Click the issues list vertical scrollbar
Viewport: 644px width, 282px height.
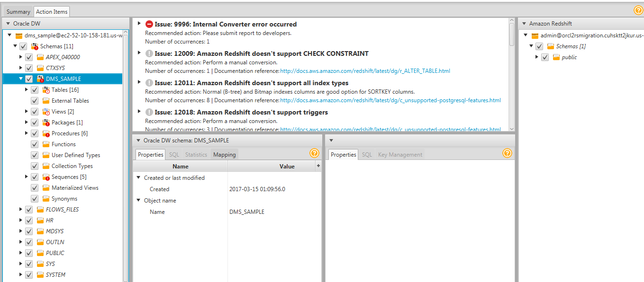[x=511, y=75]
